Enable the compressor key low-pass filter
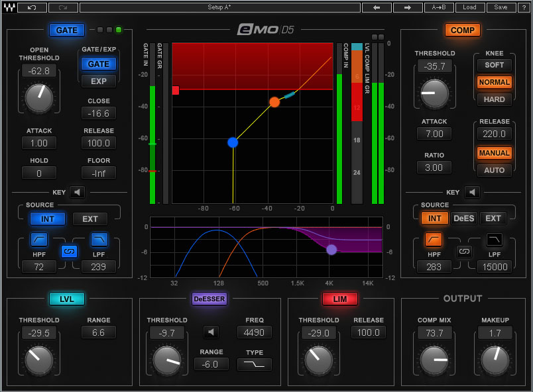The image size is (533, 392). click(495, 240)
